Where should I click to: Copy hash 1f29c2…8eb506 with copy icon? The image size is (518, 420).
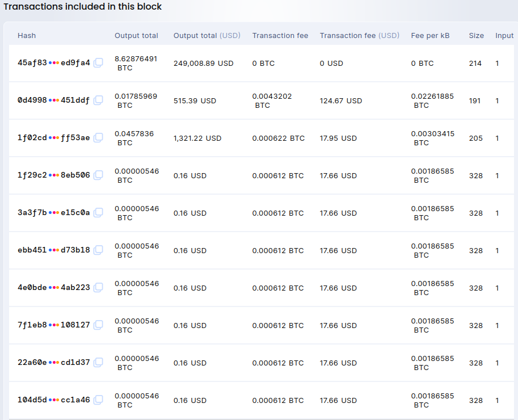pos(98,175)
